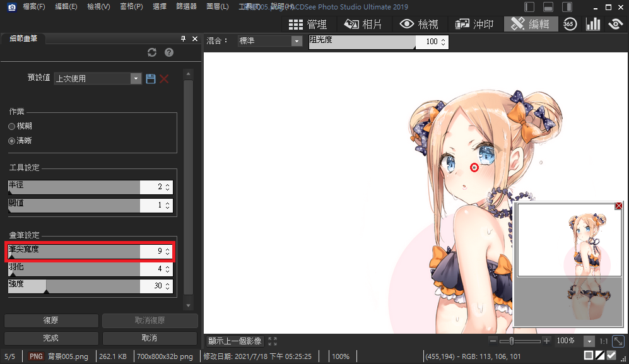Open help for the detail brush panel
Image resolution: width=629 pixels, height=364 pixels.
point(169,52)
